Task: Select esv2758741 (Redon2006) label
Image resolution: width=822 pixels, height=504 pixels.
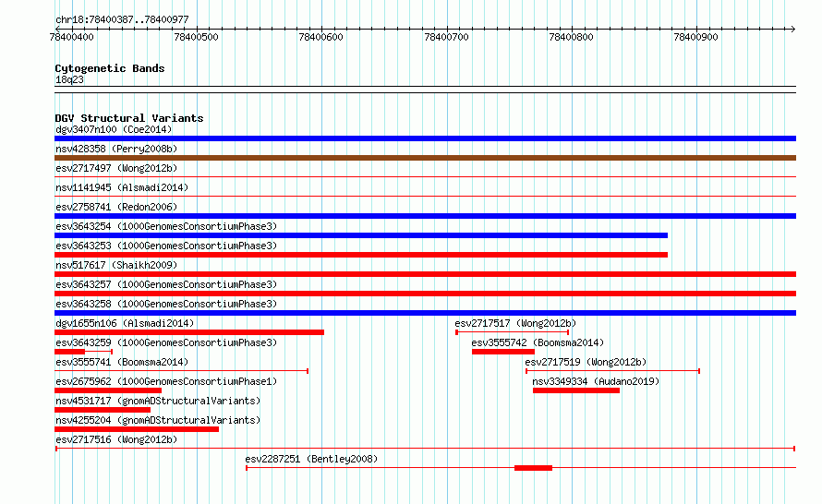Action: [116, 207]
